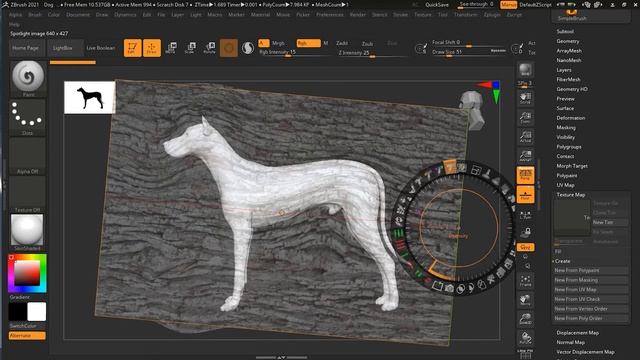Toggle the M material channel
This screenshot has width=640, height=360.
326,43
